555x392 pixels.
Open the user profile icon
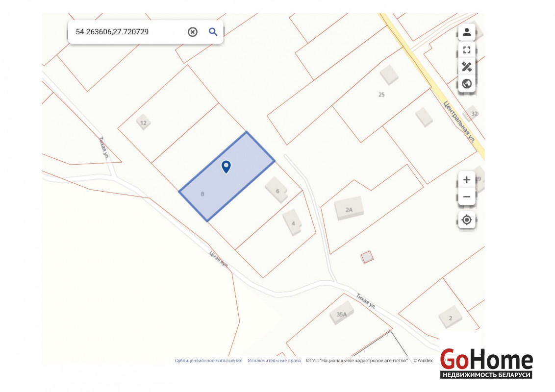tap(466, 32)
